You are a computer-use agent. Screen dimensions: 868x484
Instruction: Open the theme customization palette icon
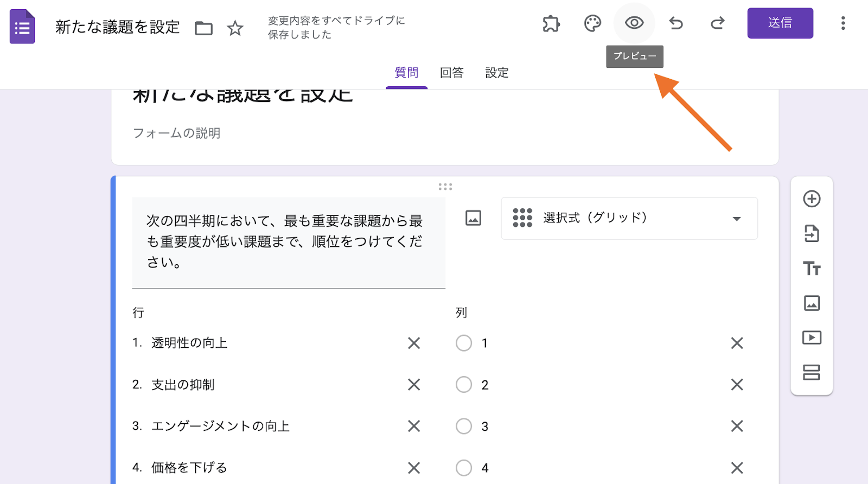coord(592,23)
